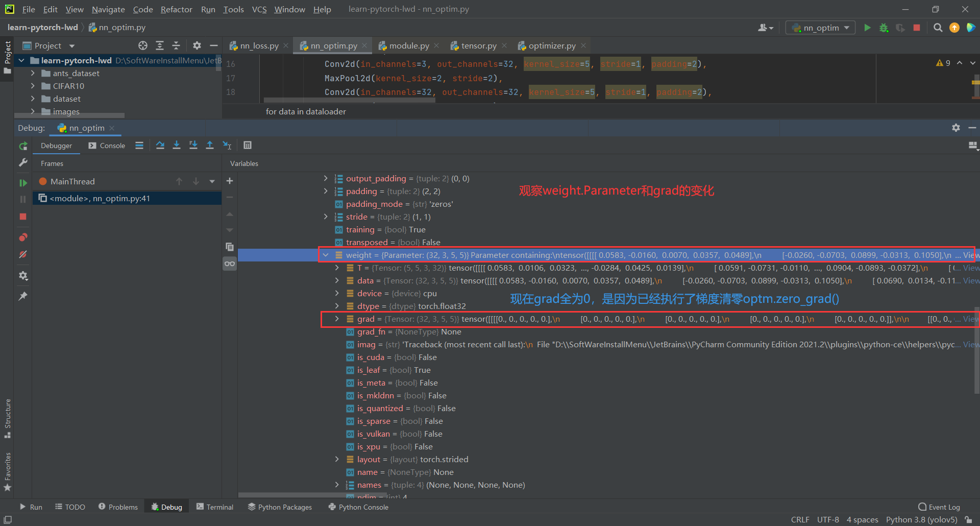
Task: Collapse learn-pytorch-lwd project root
Action: point(21,60)
